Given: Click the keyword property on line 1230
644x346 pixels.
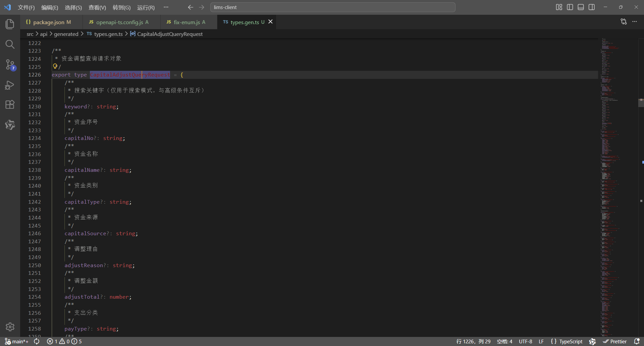Looking at the screenshot, I should tap(76, 107).
